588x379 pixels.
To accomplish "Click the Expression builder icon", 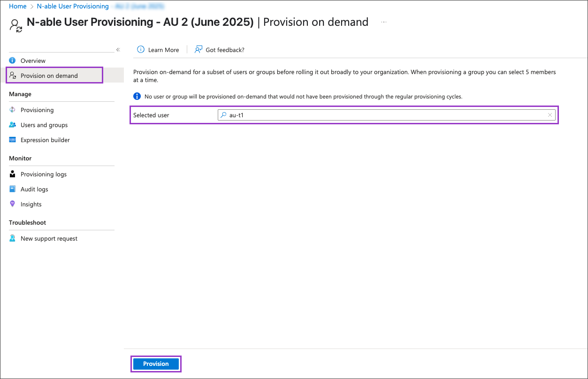I will point(12,140).
